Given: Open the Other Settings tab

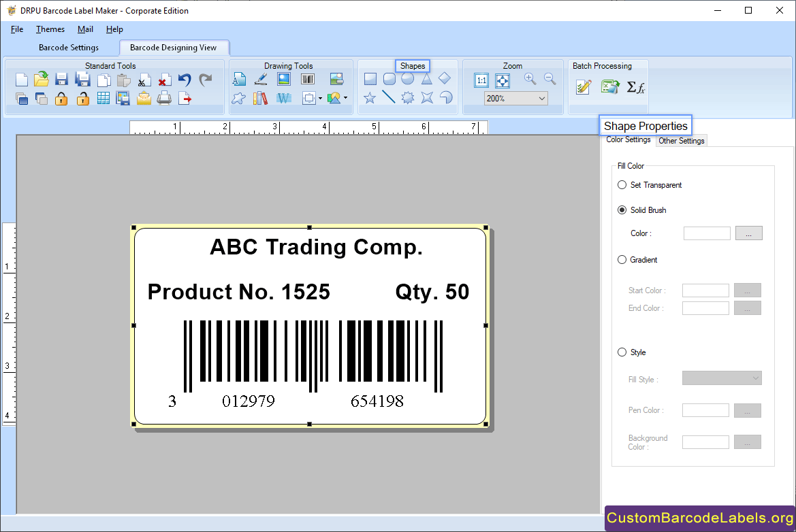Looking at the screenshot, I should pyautogui.click(x=682, y=141).
